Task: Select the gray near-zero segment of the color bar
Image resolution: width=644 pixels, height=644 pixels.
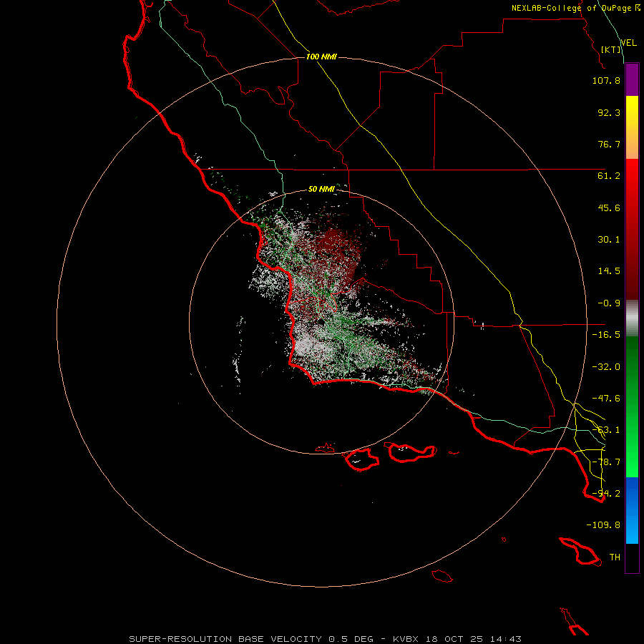Action: coord(632,318)
